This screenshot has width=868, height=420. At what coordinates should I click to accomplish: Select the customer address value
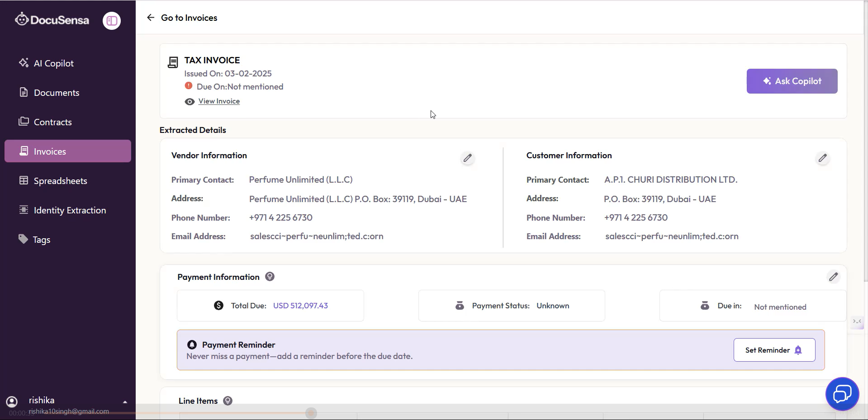(660, 199)
